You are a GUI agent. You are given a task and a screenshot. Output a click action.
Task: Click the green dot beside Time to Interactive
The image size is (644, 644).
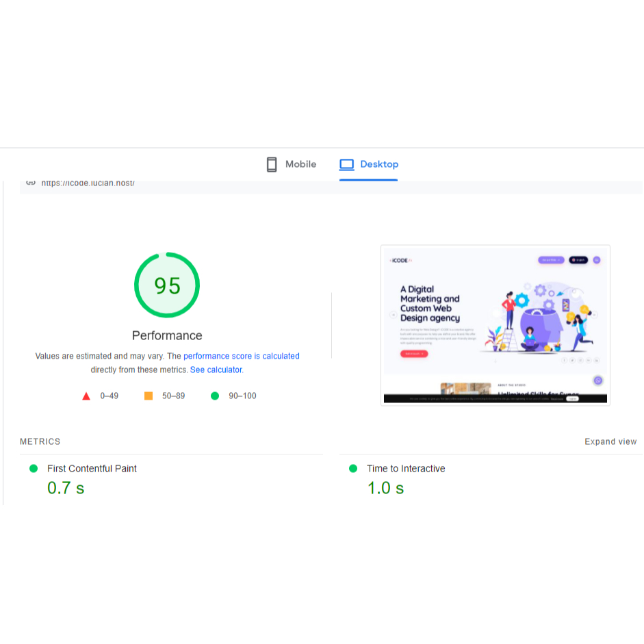click(353, 469)
